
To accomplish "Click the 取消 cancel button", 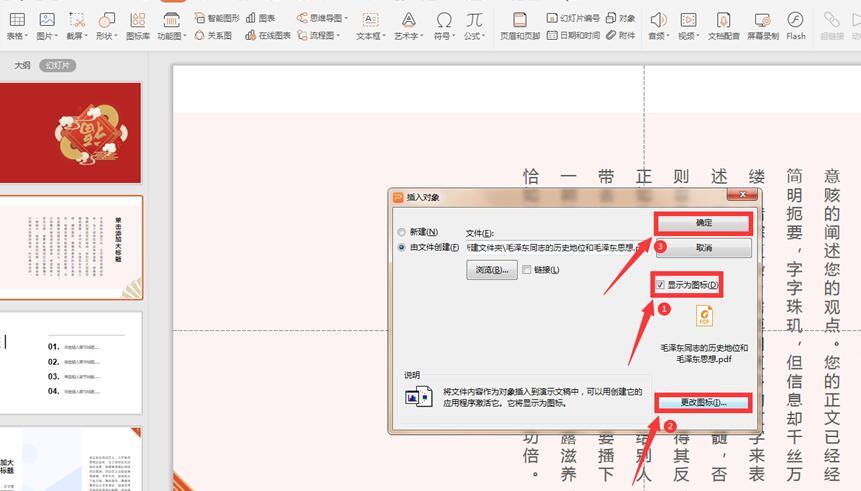I will [x=703, y=248].
